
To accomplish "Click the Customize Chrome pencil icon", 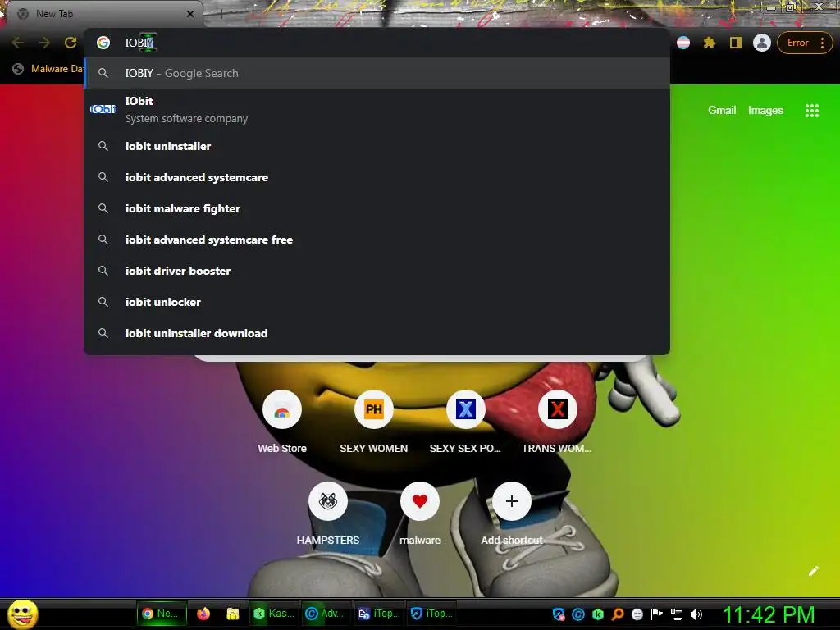I will [813, 571].
